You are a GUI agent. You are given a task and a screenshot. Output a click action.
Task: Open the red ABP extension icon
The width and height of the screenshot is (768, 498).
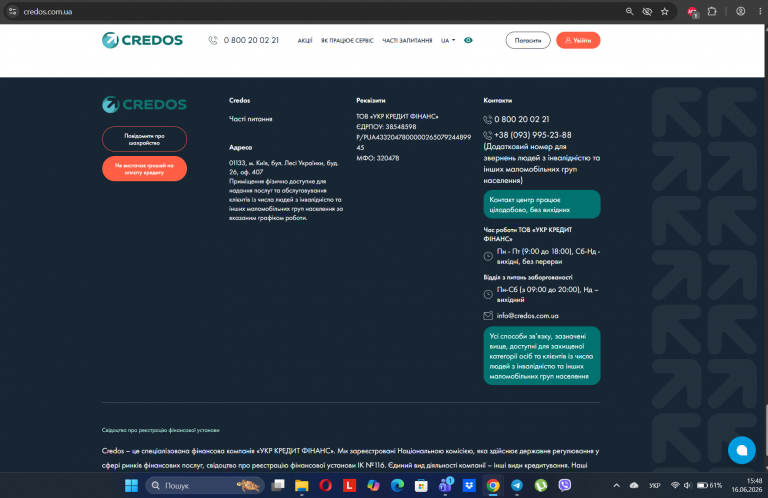[693, 12]
